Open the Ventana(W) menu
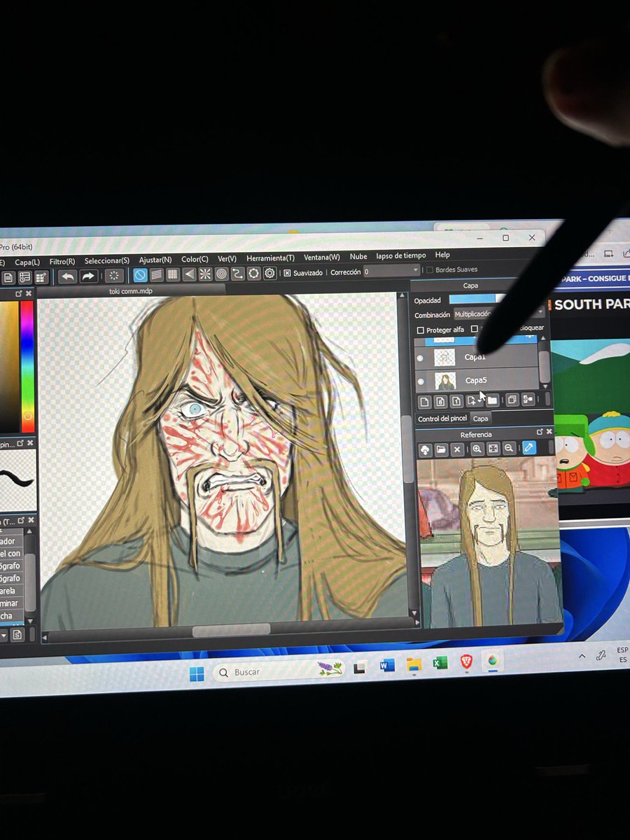The width and height of the screenshot is (630, 840). (322, 257)
